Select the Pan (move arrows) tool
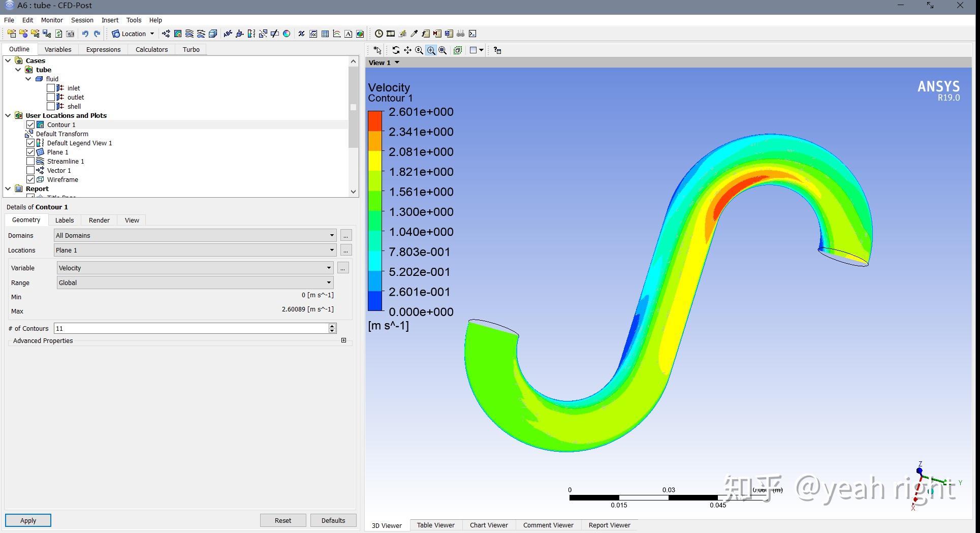The height and width of the screenshot is (533, 980). 407,50
